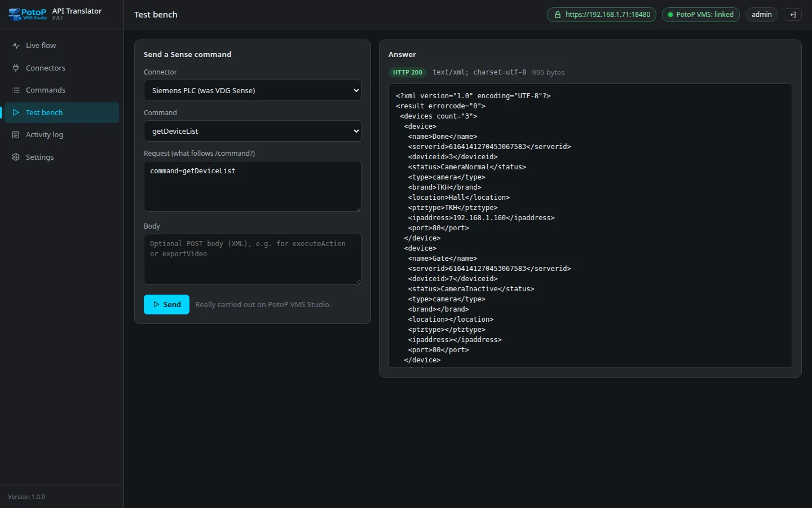Click the Version 1.0.0 label
Image resolution: width=812 pixels, height=508 pixels.
click(27, 497)
